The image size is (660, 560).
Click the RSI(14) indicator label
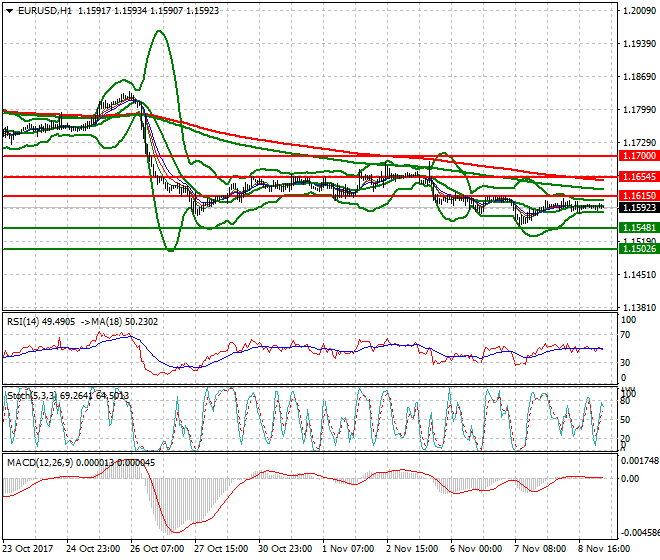[x=28, y=321]
